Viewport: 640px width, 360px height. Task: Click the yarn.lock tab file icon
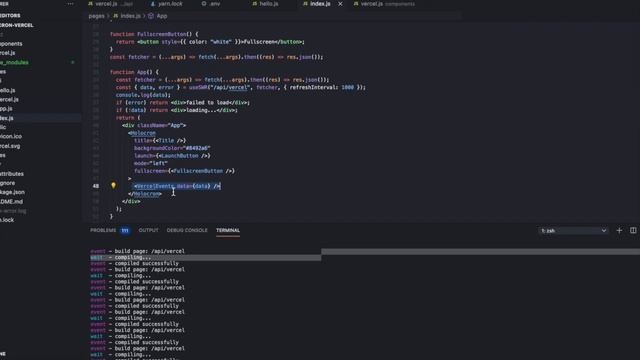click(x=153, y=4)
